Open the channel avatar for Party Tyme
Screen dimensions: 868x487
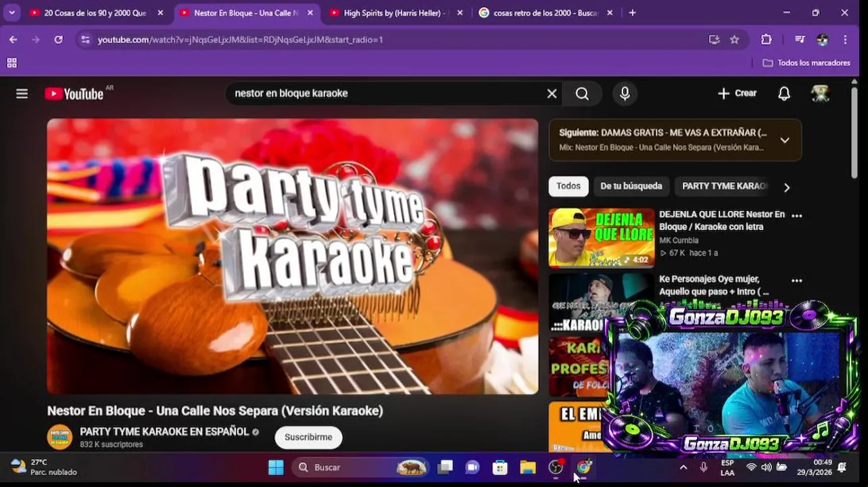(x=59, y=437)
